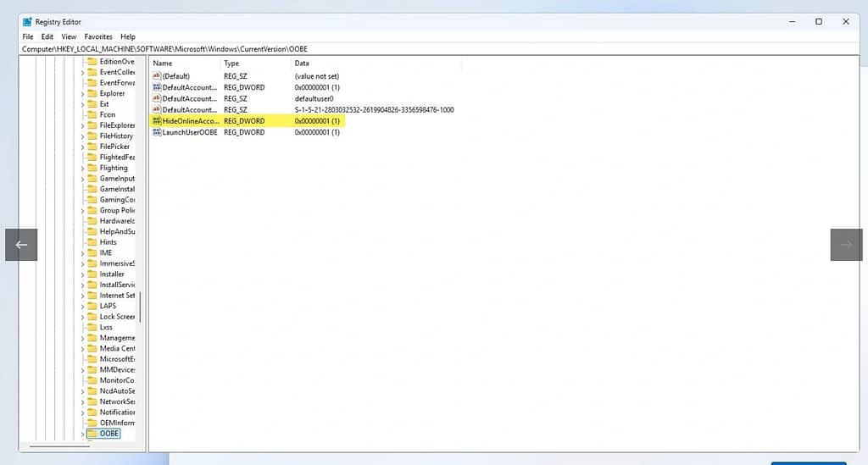Screen dimensions: 868x465
Task: Expand the Flighting key chevron
Action: click(x=82, y=169)
